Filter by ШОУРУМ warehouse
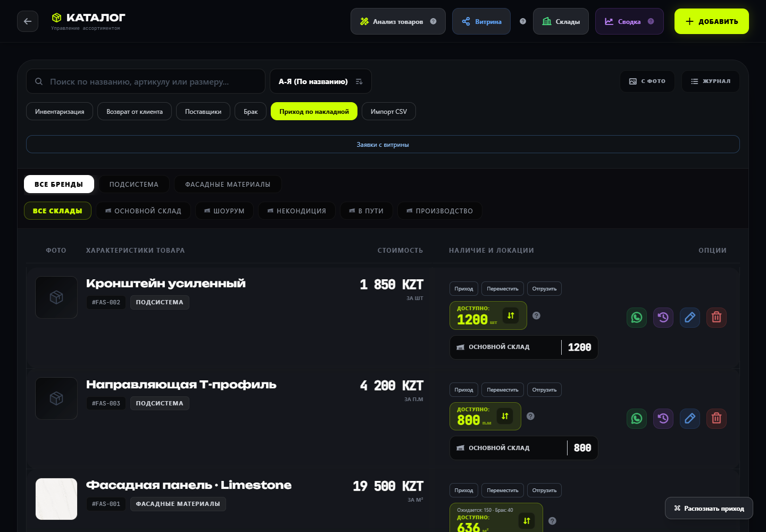The image size is (766, 532). point(224,211)
